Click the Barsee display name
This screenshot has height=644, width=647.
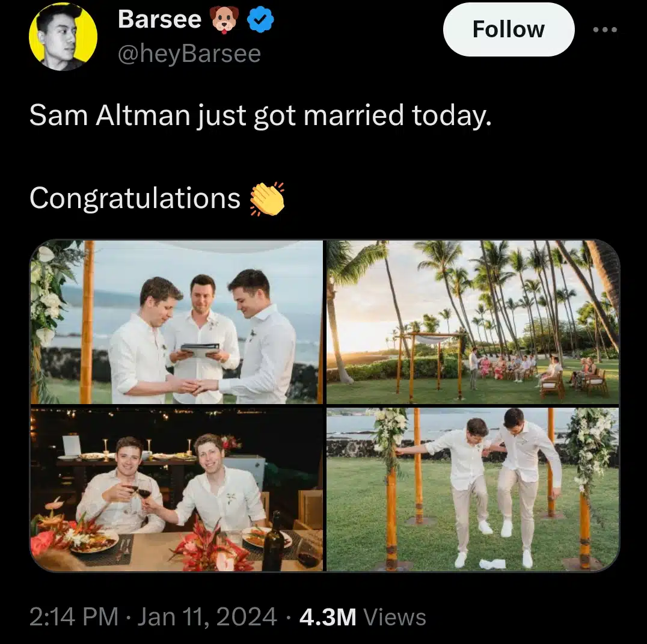pyautogui.click(x=160, y=19)
